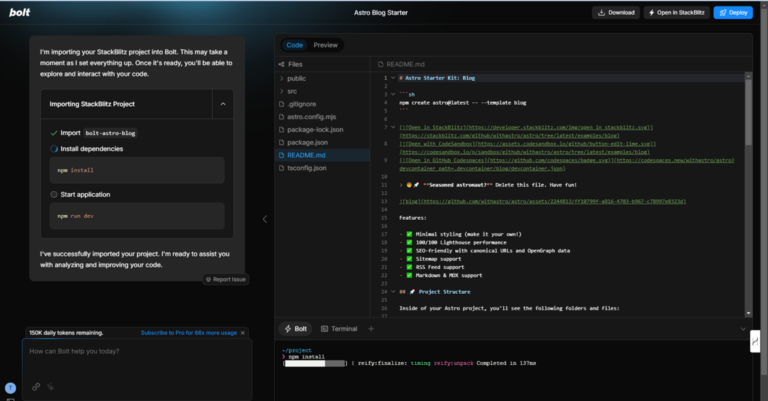Open project in StackBlitz

(x=676, y=13)
